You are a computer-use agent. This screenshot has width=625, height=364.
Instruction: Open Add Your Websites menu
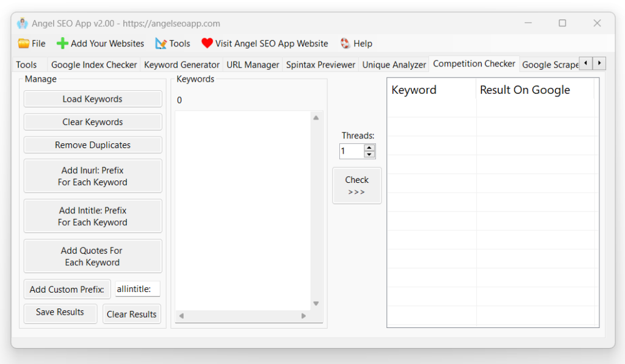point(101,43)
